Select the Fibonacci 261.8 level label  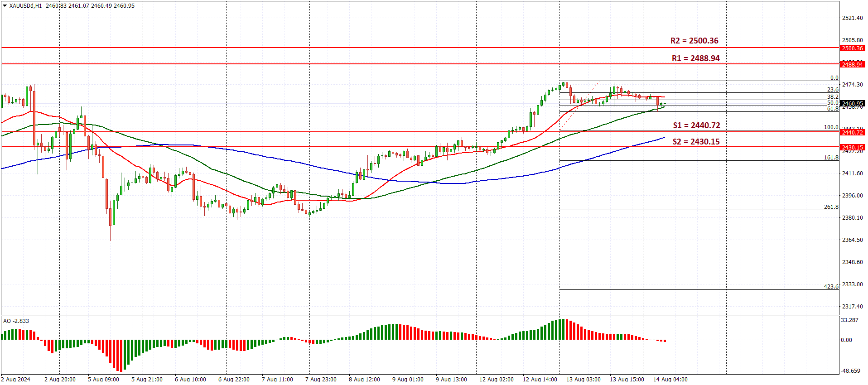pos(831,207)
